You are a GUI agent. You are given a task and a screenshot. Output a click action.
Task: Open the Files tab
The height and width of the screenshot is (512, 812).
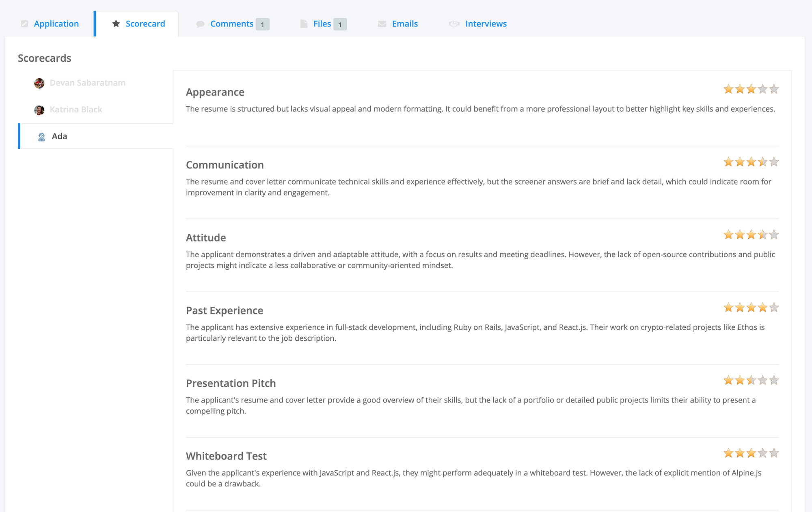323,24
